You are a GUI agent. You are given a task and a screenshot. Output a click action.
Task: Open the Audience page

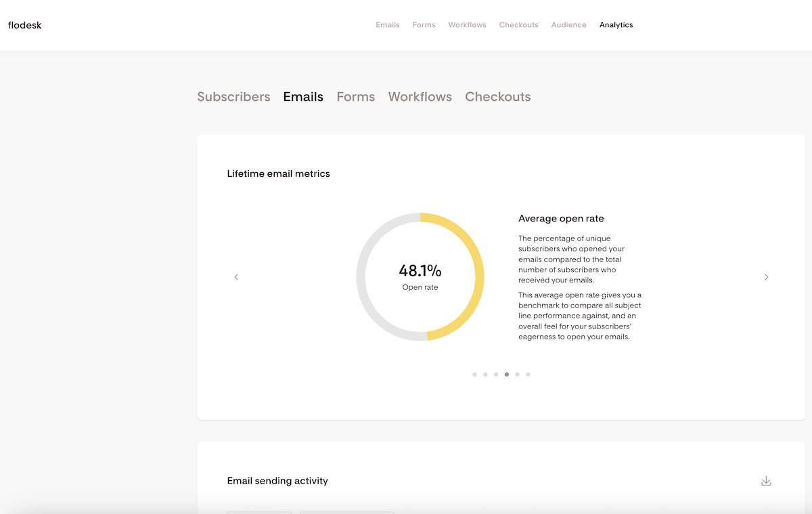click(569, 25)
